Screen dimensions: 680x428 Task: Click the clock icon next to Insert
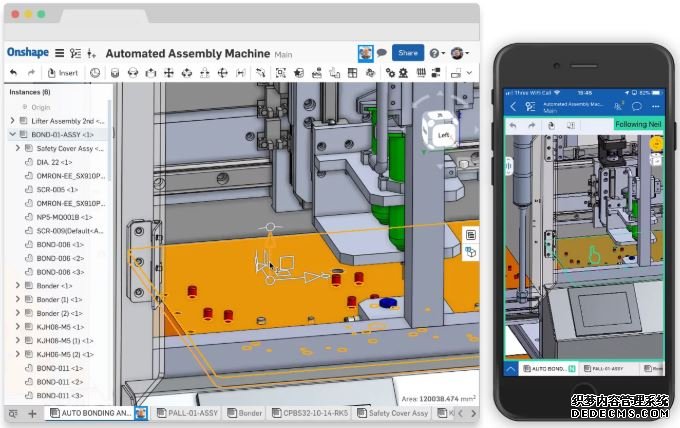click(x=95, y=73)
